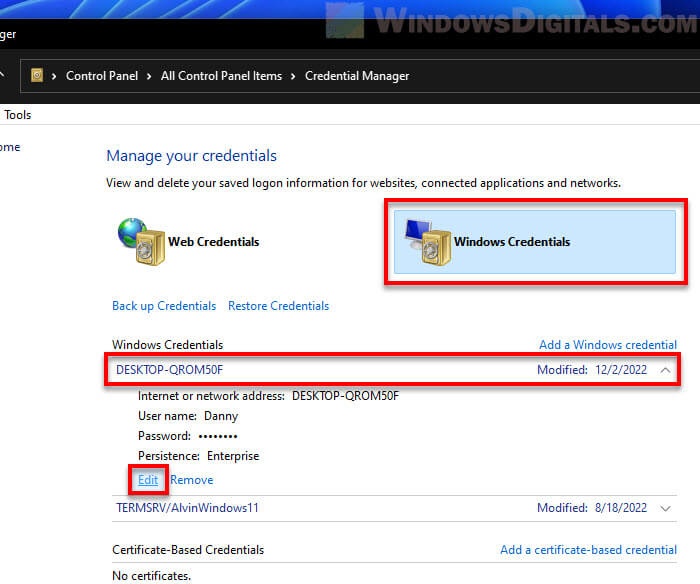Click Back up Credentials link

pos(164,306)
